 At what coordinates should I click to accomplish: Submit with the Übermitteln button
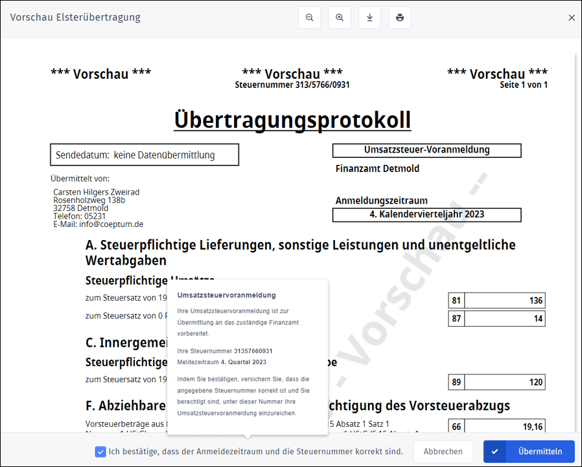529,451
